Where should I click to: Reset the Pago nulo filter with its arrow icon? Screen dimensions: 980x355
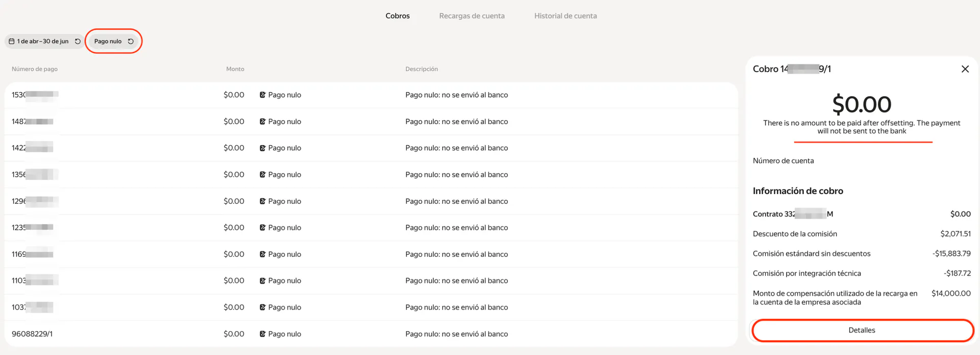click(x=131, y=41)
